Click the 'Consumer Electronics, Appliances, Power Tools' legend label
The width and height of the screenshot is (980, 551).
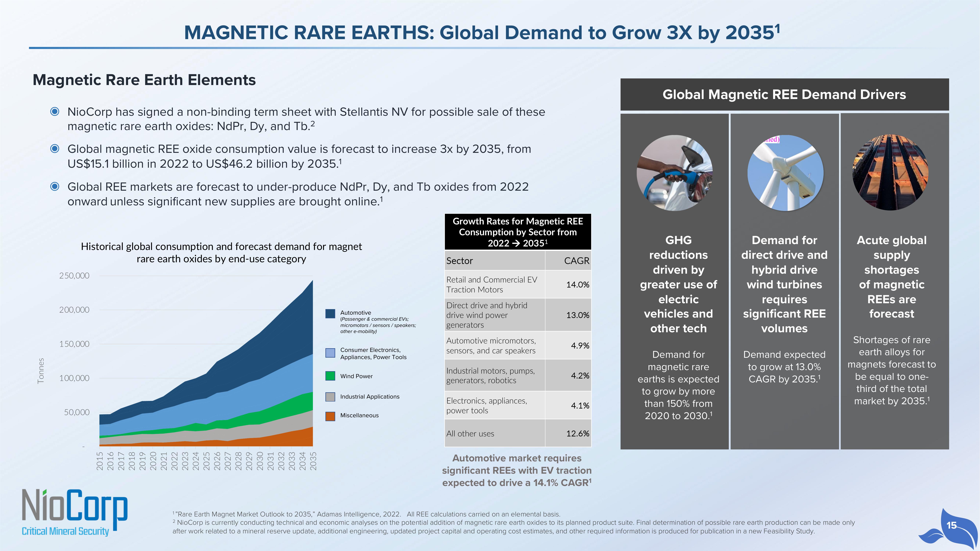(x=373, y=353)
